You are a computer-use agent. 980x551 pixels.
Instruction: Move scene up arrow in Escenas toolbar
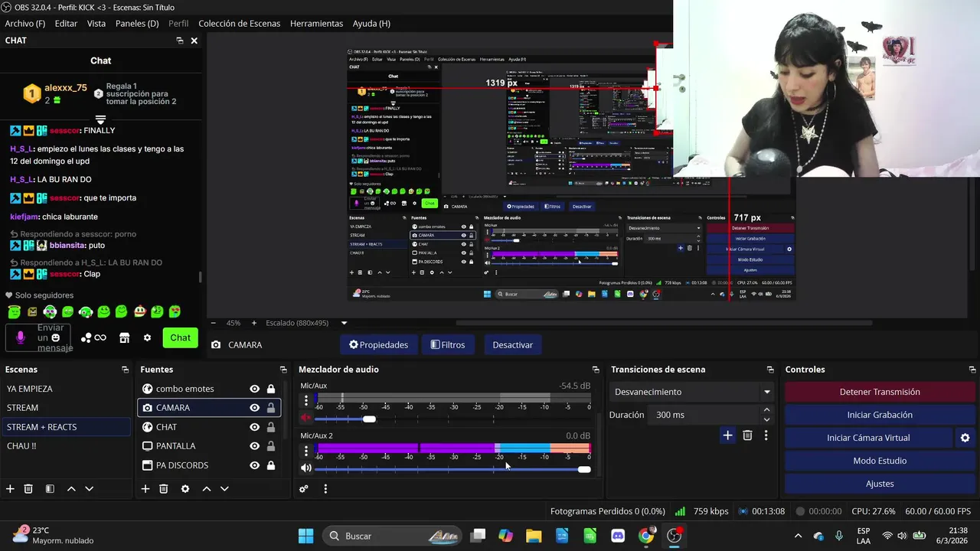tap(71, 489)
